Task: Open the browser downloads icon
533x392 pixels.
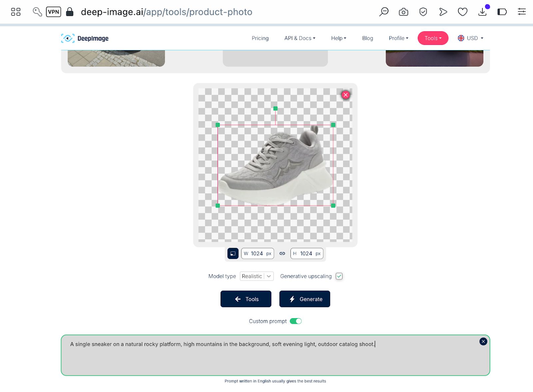Action: pyautogui.click(x=482, y=12)
